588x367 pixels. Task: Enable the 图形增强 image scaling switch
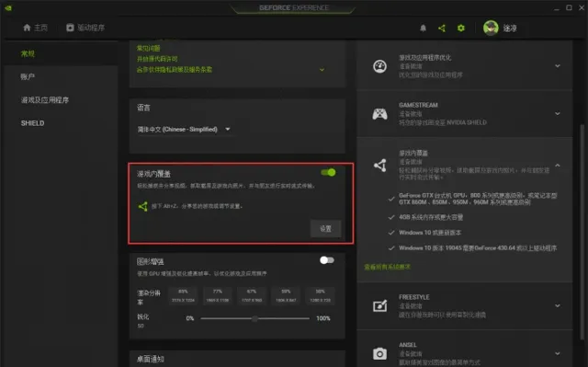(327, 260)
